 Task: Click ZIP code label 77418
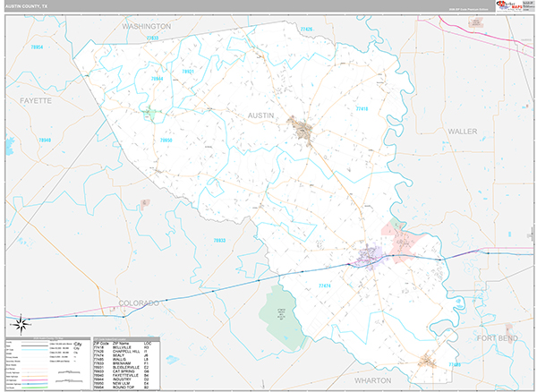362,108
